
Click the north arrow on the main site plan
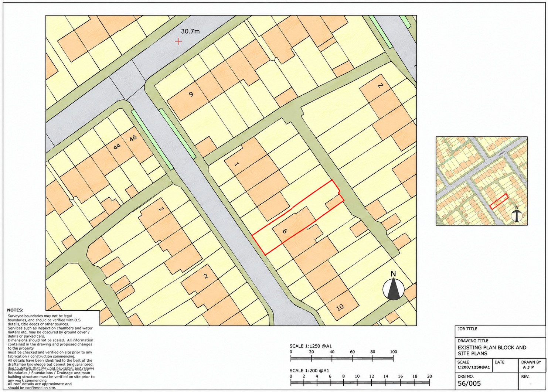(393, 286)
